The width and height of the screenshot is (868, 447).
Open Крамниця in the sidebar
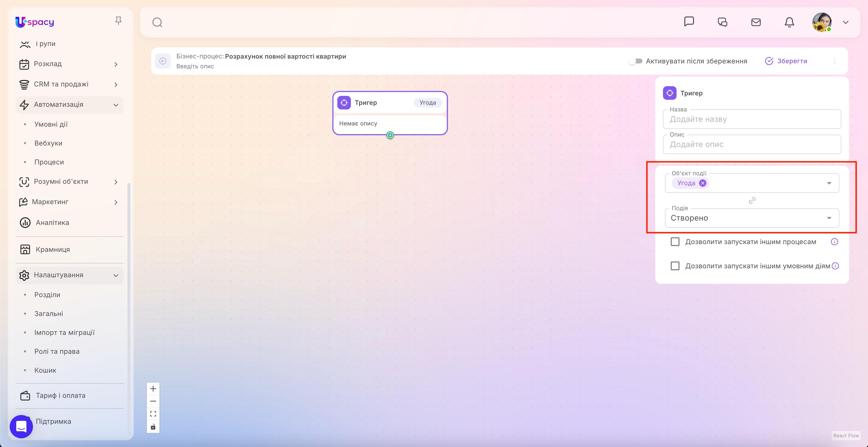click(53, 249)
